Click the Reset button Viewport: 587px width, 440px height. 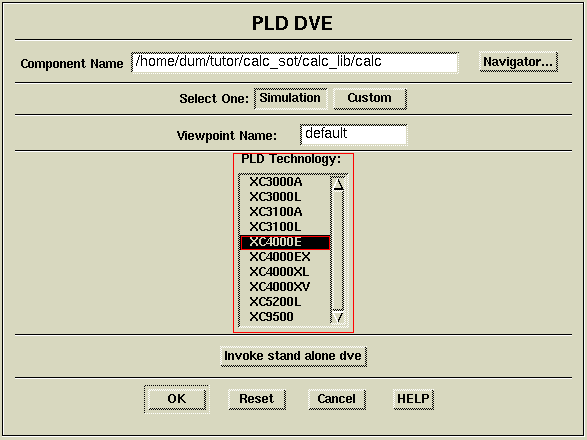(x=256, y=399)
